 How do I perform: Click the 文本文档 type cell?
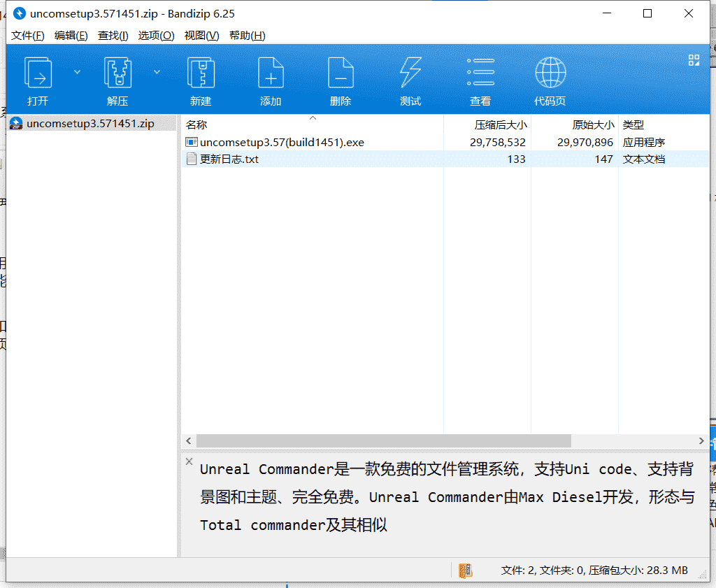(x=644, y=159)
